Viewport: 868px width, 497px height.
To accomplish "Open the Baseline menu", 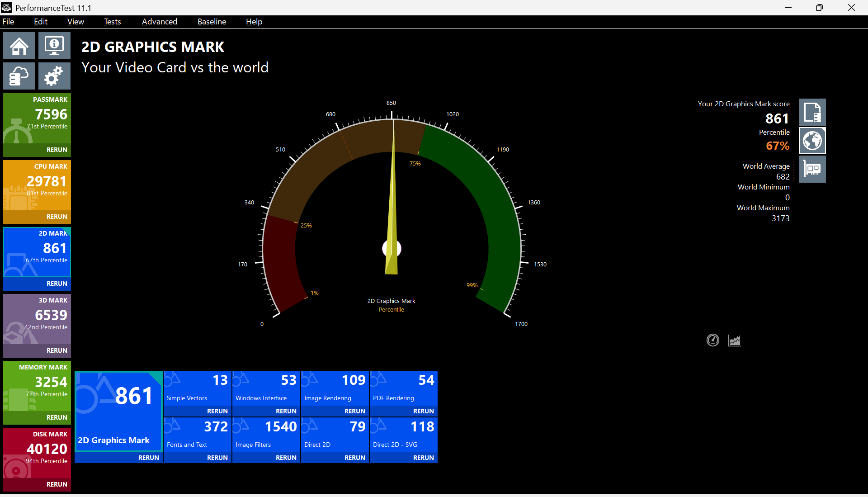I will pos(212,22).
